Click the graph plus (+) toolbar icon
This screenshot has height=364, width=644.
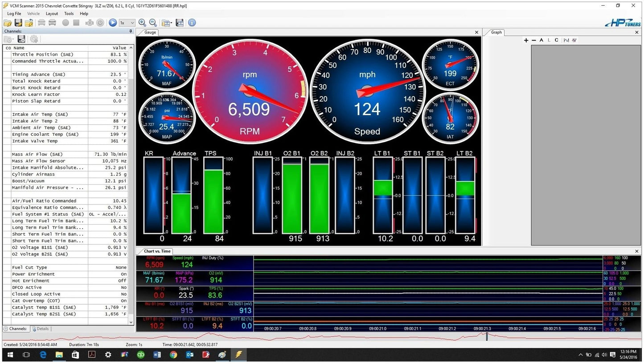(526, 40)
